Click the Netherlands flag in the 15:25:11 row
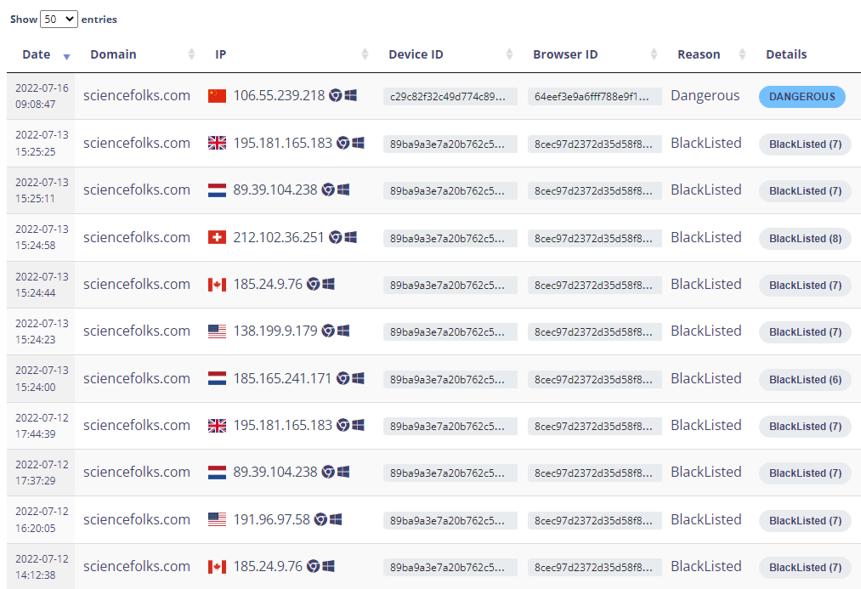 [x=217, y=190]
